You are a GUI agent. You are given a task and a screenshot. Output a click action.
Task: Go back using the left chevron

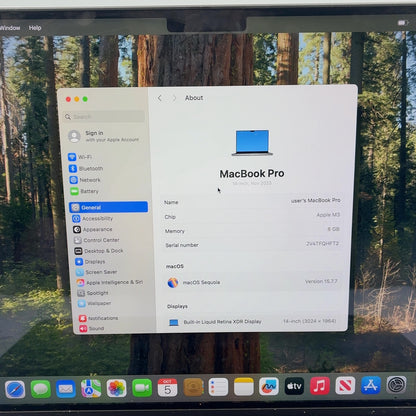pyautogui.click(x=159, y=98)
